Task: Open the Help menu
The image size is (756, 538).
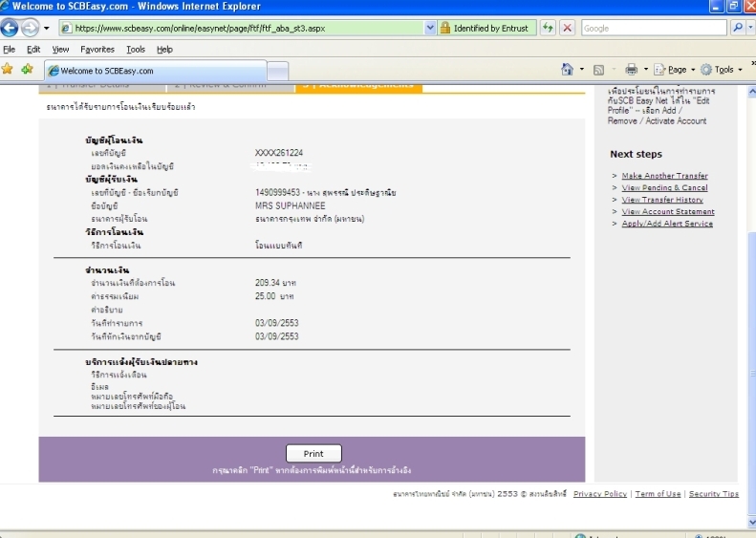Action: pyautogui.click(x=164, y=49)
